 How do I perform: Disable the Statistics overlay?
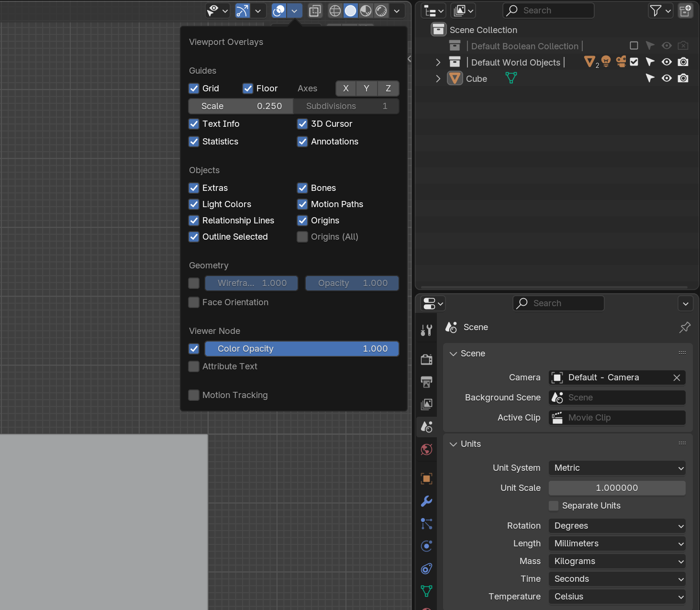[194, 142]
